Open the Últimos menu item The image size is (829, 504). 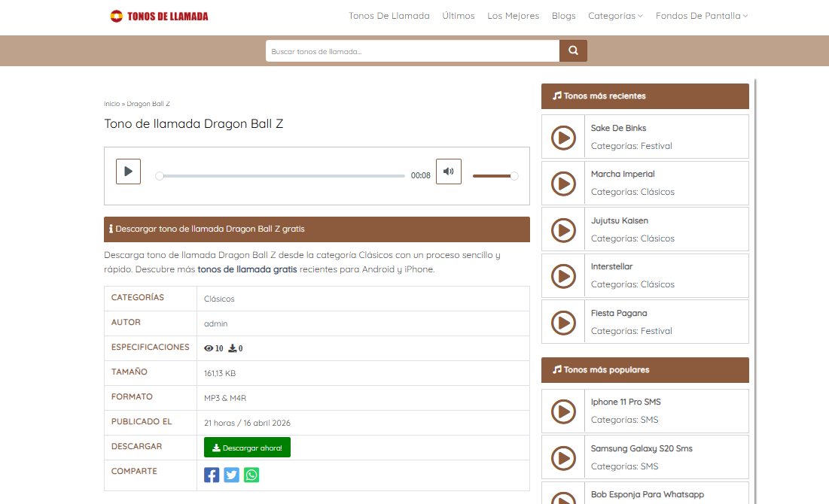(459, 16)
